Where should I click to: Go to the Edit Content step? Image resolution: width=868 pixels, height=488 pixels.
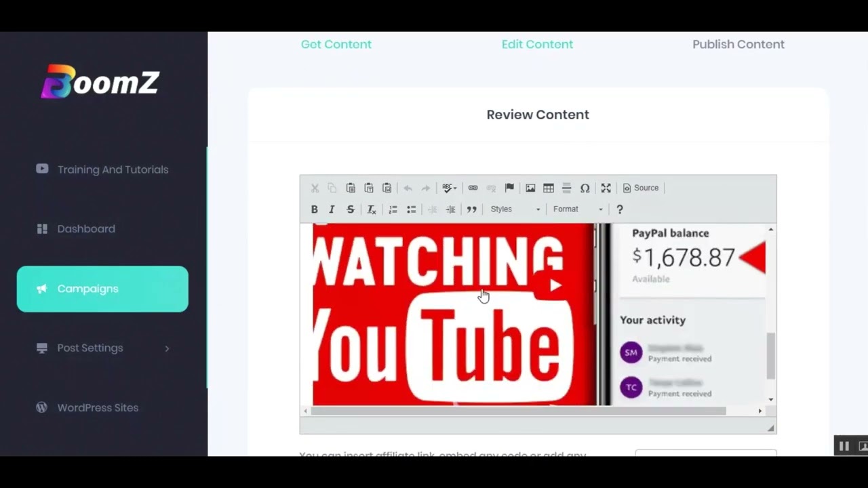pos(537,44)
